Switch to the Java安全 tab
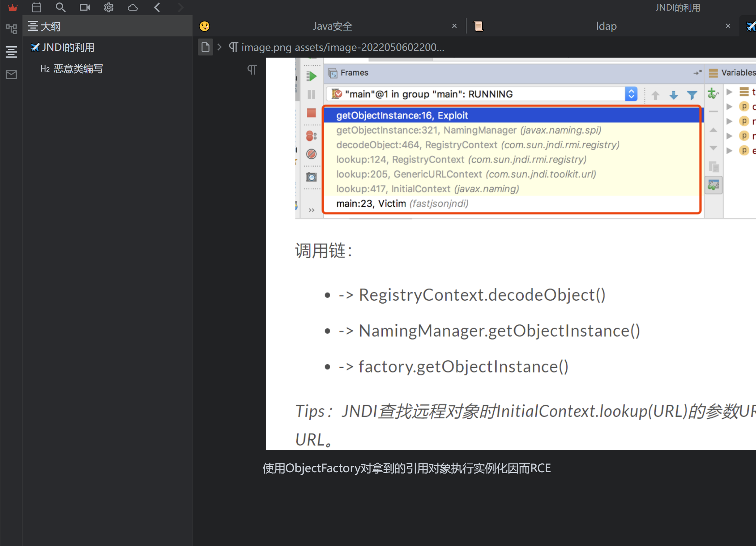Image resolution: width=756 pixels, height=546 pixels. coord(332,26)
